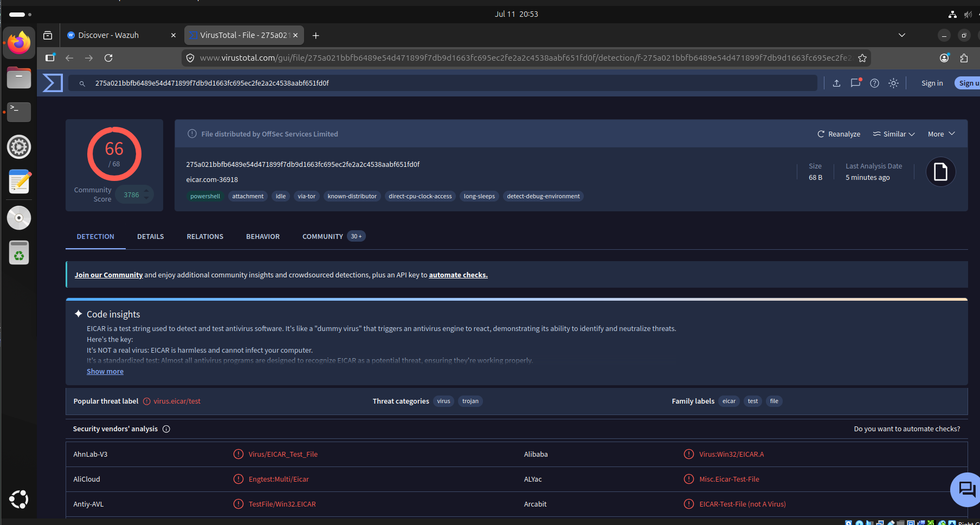Open the Firefox extensions puzzle icon

(964, 58)
